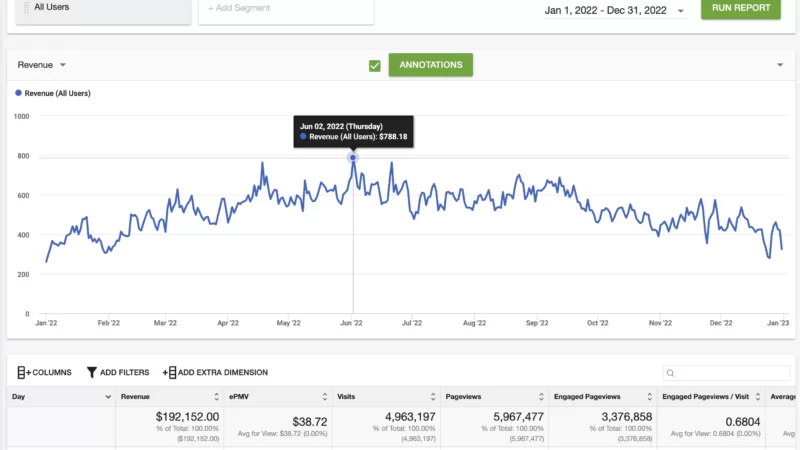Click the All Users segment drag handle

tap(26, 7)
